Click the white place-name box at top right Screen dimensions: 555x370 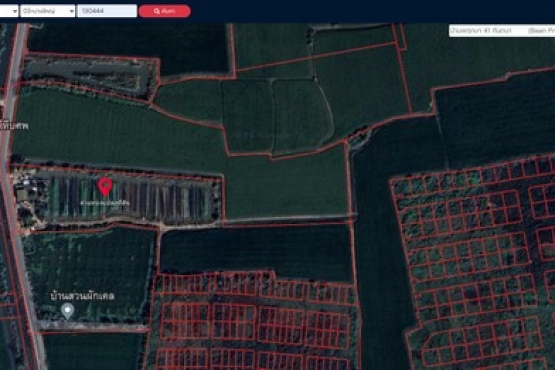502,31
